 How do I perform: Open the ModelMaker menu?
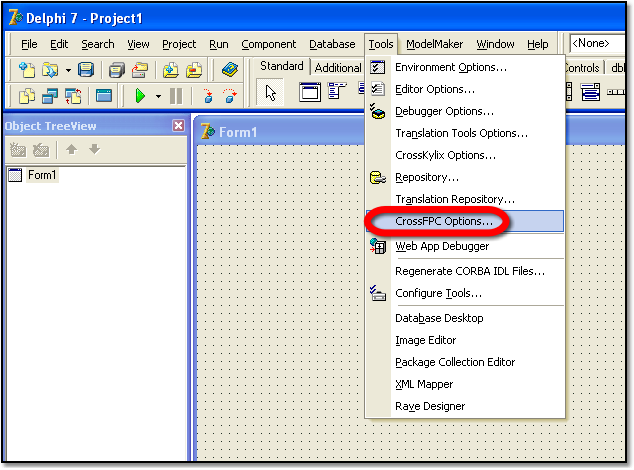tap(435, 44)
